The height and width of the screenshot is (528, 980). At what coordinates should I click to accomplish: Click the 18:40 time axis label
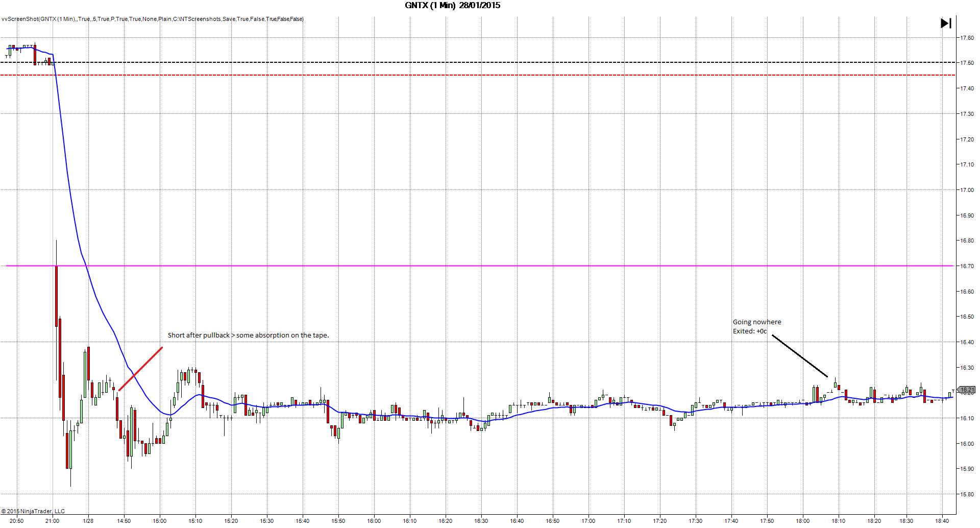pos(942,521)
